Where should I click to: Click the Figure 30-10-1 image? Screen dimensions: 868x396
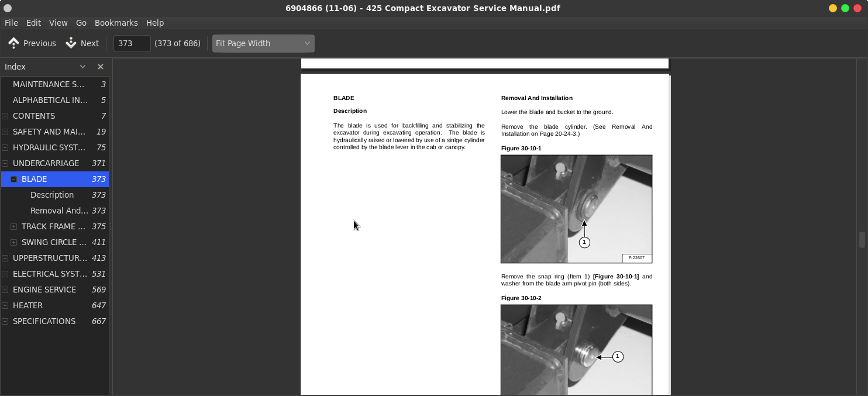tap(576, 209)
